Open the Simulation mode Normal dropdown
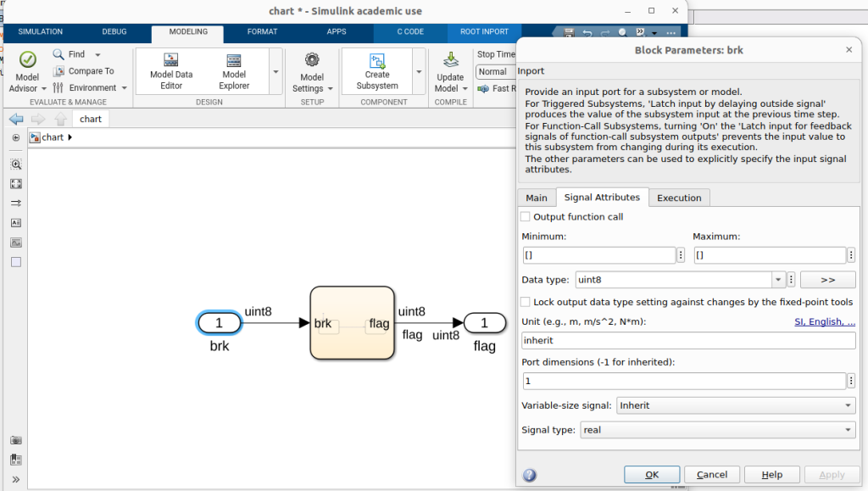This screenshot has width=868, height=491. point(496,72)
